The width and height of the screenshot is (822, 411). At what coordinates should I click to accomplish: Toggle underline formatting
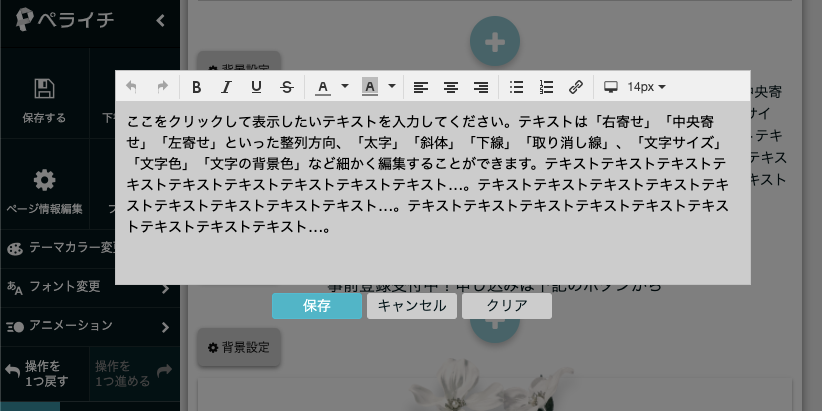pos(256,87)
